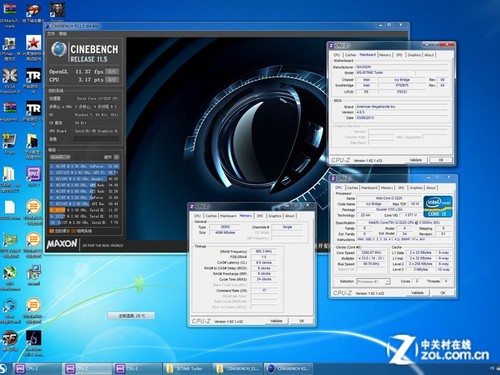Click the round start icon on taskbar

tap(3, 368)
